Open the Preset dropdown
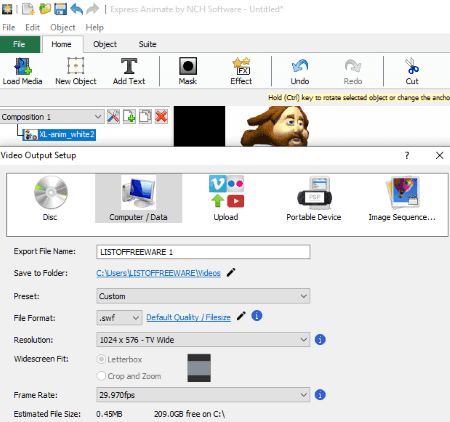 pyautogui.click(x=203, y=296)
